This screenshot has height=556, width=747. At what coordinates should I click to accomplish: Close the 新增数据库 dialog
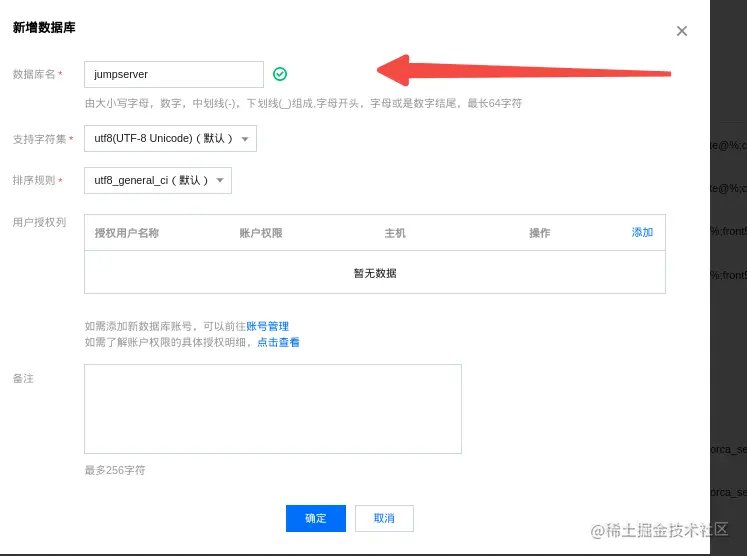[x=682, y=31]
